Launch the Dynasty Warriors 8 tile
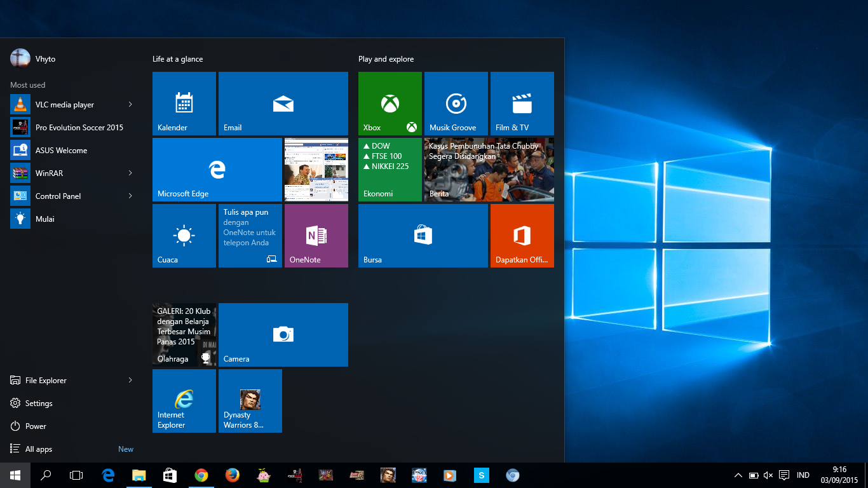 coord(250,401)
